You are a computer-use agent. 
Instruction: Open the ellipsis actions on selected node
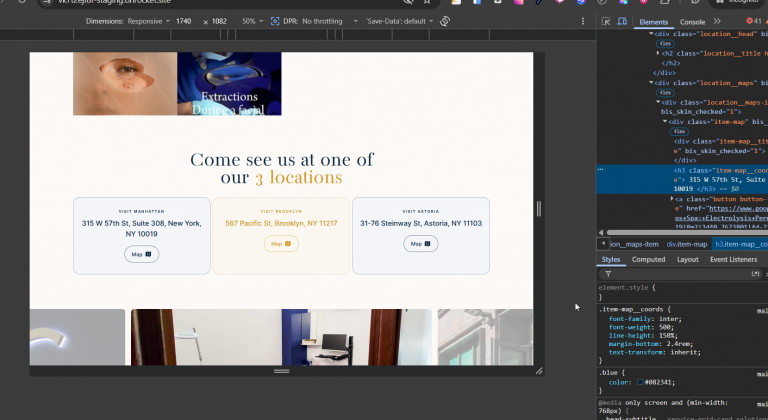coord(600,170)
